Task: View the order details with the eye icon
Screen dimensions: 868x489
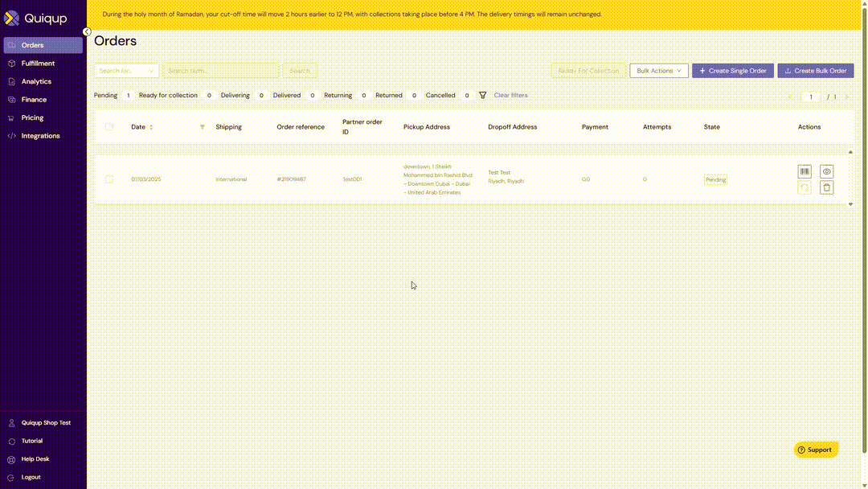Action: pyautogui.click(x=826, y=171)
